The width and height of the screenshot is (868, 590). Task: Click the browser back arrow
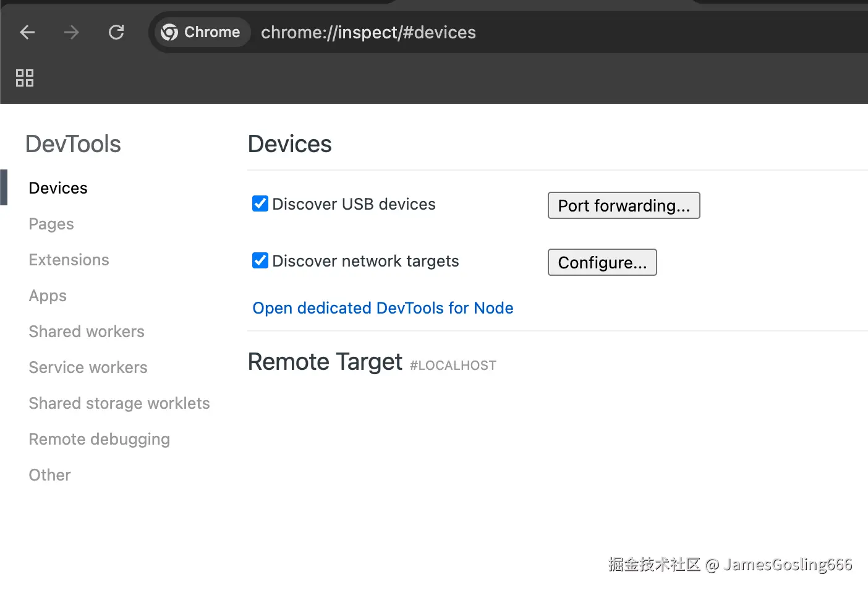(27, 32)
